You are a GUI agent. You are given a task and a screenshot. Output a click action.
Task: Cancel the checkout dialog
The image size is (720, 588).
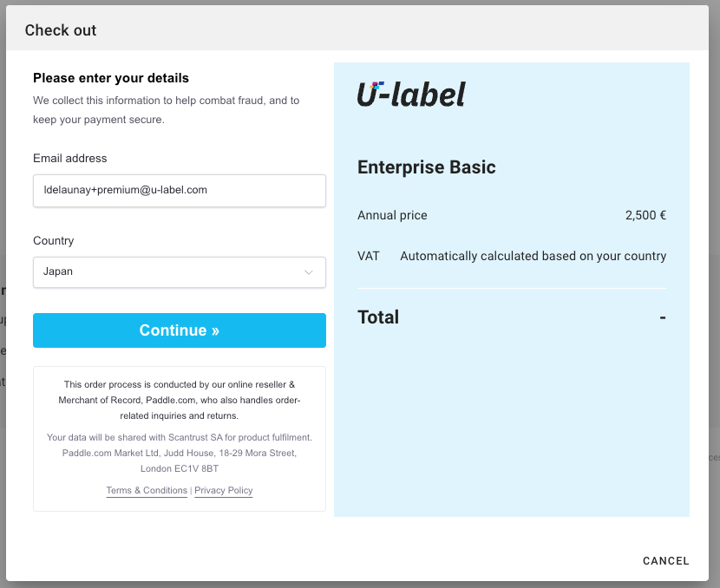pyautogui.click(x=665, y=561)
